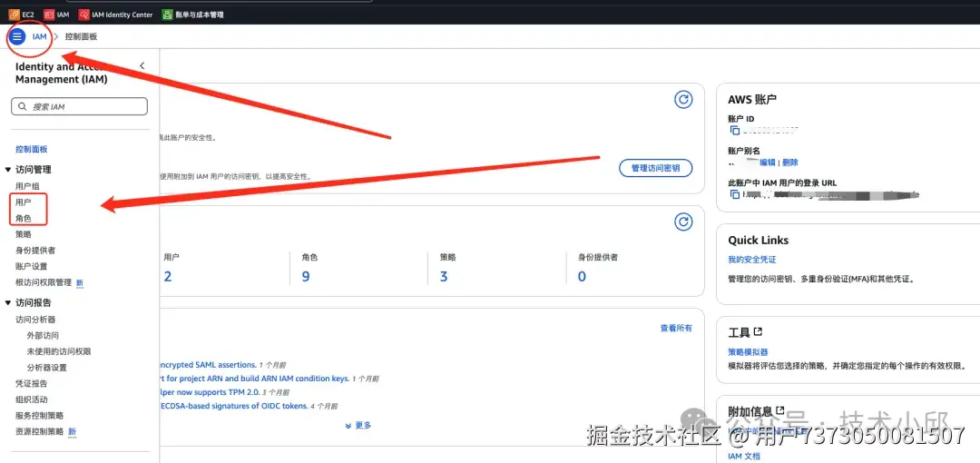Open 账单与成本管理 bookmark
Image resolution: width=980 pixels, height=463 pixels.
point(192,15)
